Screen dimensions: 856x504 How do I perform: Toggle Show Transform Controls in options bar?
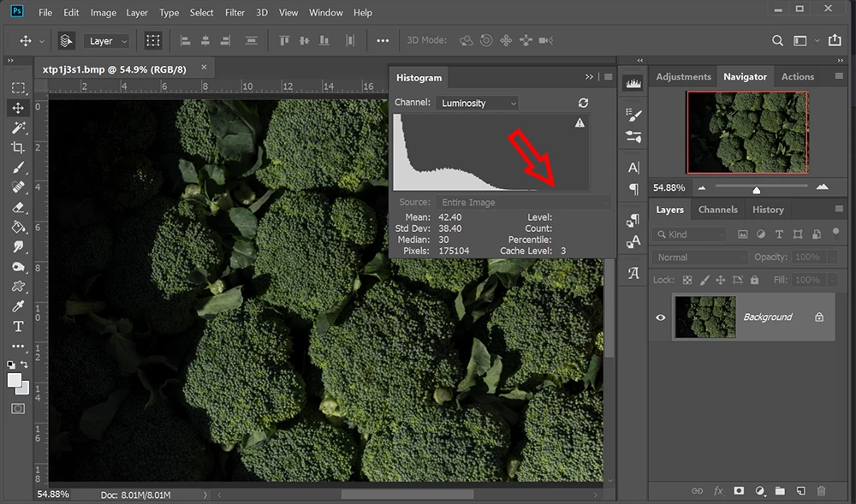tap(153, 41)
